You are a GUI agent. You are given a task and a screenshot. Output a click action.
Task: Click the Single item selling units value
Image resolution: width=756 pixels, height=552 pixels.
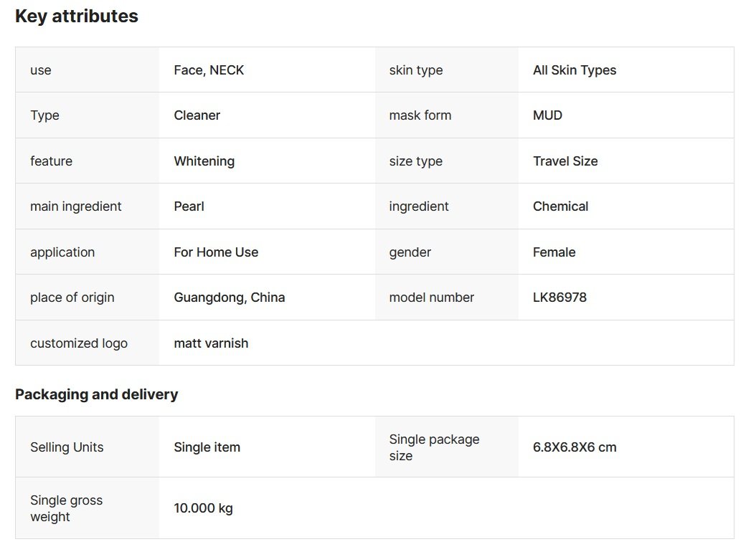pos(207,447)
